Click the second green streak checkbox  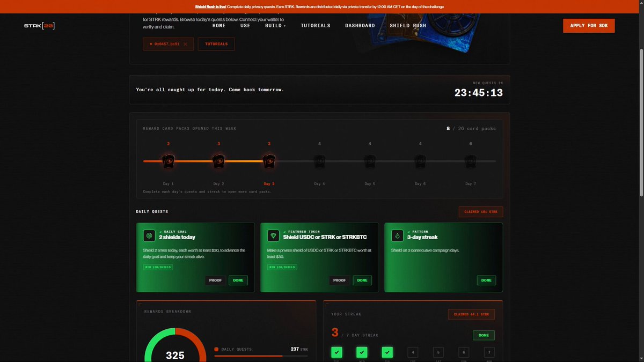pyautogui.click(x=362, y=352)
